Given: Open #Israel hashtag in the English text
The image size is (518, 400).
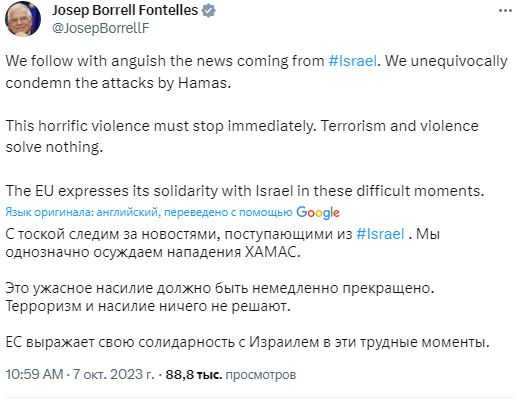Looking at the screenshot, I should pyautogui.click(x=353, y=61).
